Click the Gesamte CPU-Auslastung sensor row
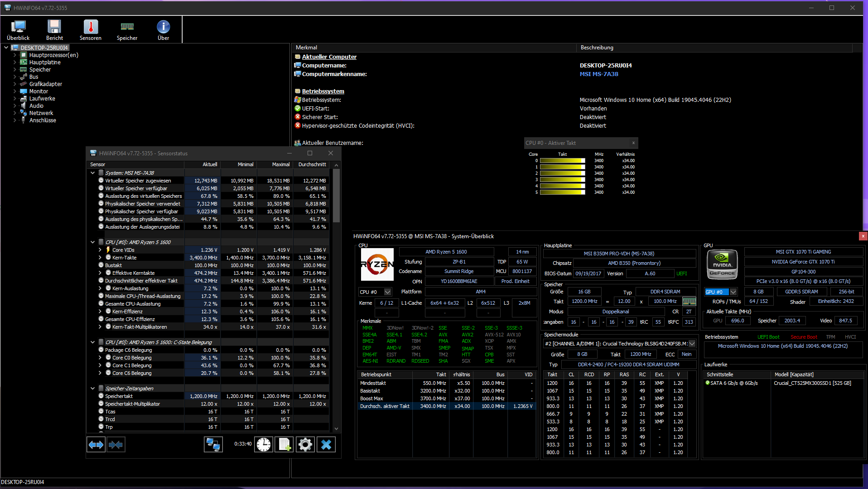 click(x=208, y=303)
